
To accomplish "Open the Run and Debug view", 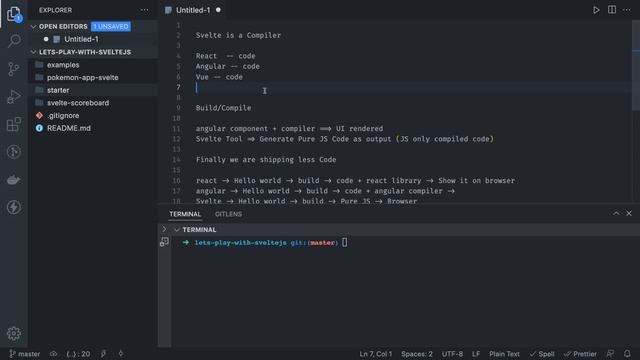I will click(14, 97).
